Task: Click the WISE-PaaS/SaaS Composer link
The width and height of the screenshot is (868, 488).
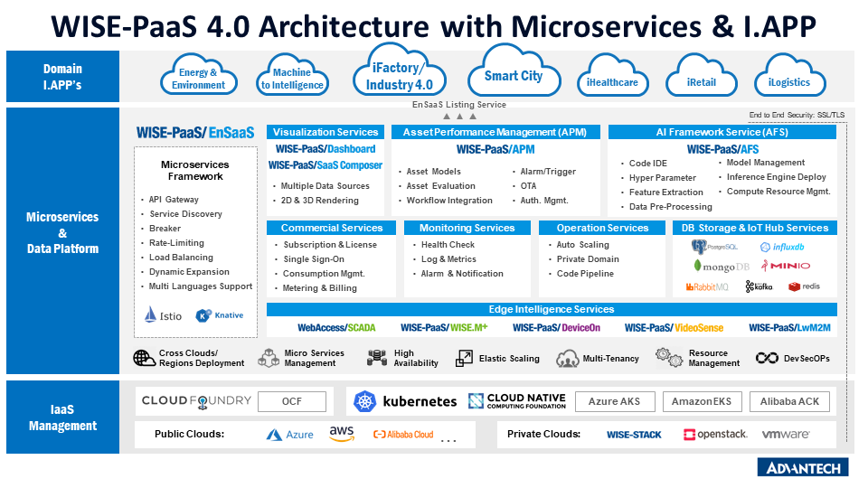Action: 325,164
